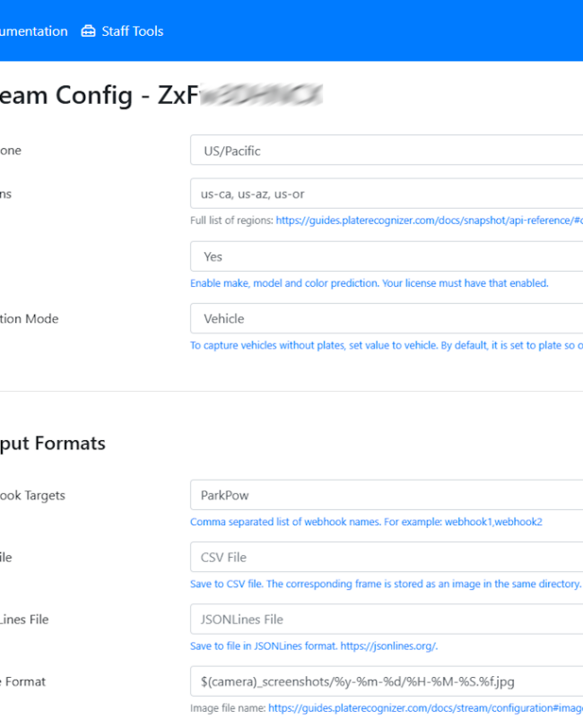Screen dimensions: 583x728
Task: Click the comma separated webhook names help text
Action: (366, 522)
